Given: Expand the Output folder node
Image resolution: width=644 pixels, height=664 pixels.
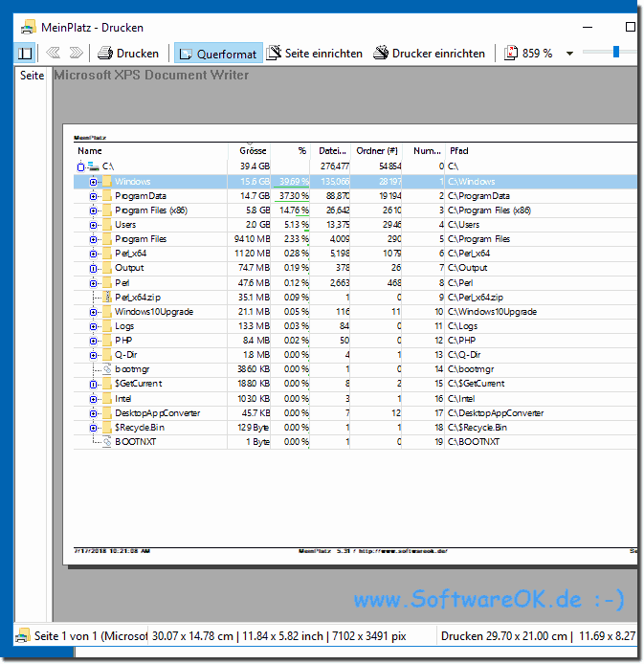Looking at the screenshot, I should pyautogui.click(x=93, y=269).
